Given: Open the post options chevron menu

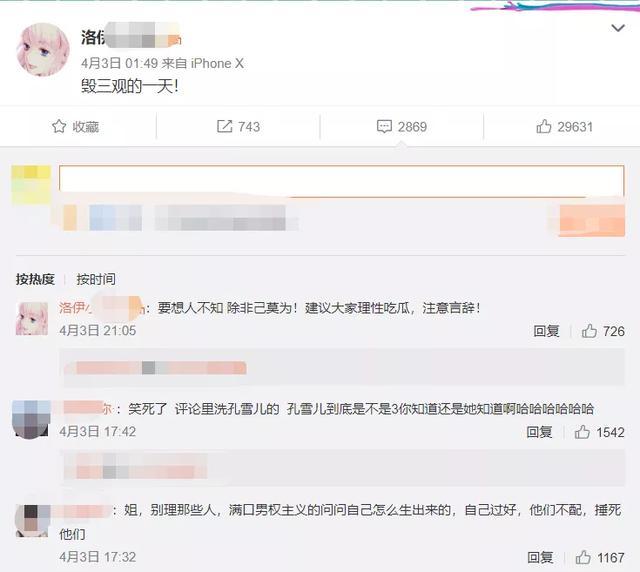Looking at the screenshot, I should point(618,28).
